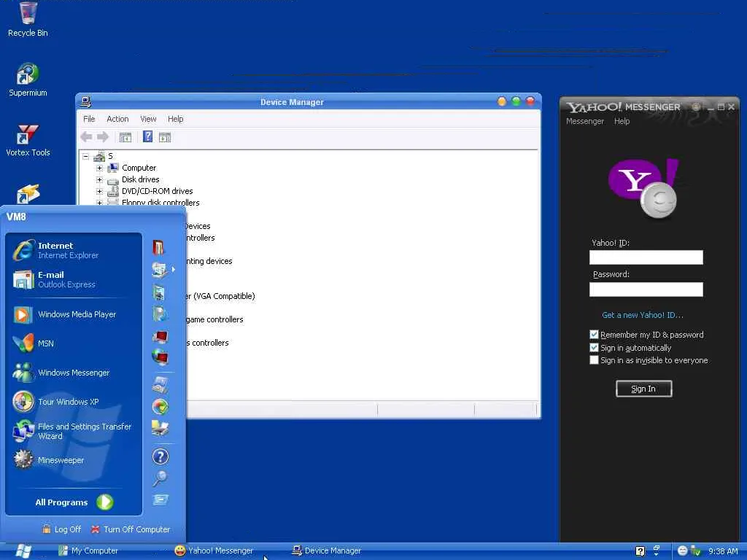Click the Back arrow in Device Manager toolbar
The height and width of the screenshot is (560, 747).
tap(86, 137)
